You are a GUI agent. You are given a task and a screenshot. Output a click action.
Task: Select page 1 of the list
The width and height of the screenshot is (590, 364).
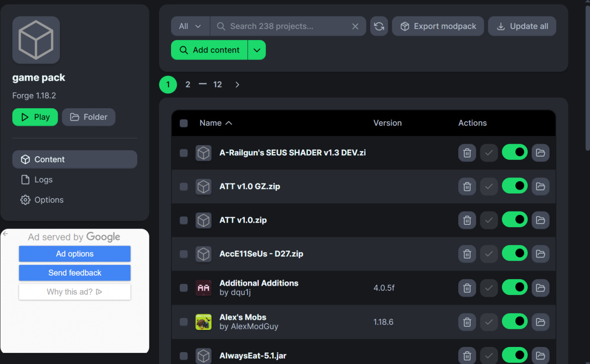(x=168, y=85)
